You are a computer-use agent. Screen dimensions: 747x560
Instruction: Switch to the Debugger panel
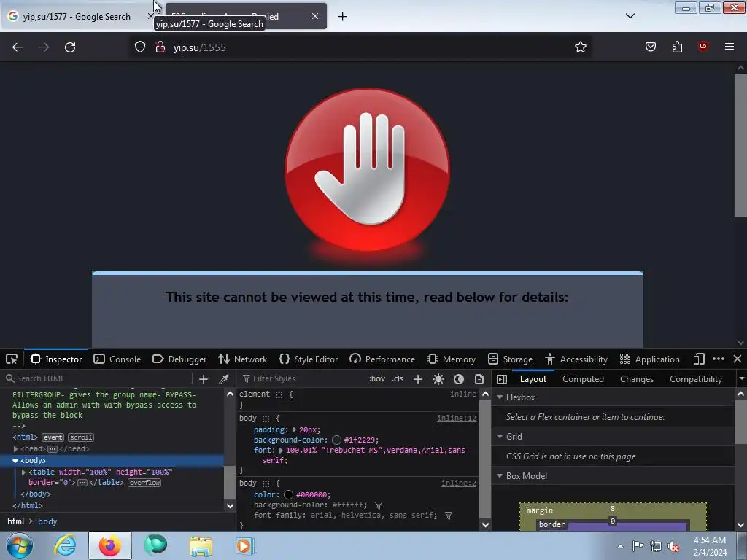click(179, 359)
